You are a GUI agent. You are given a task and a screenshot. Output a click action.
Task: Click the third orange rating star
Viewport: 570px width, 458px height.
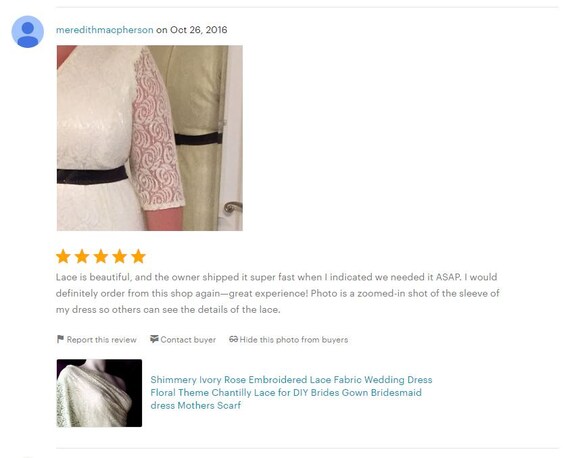click(x=101, y=257)
